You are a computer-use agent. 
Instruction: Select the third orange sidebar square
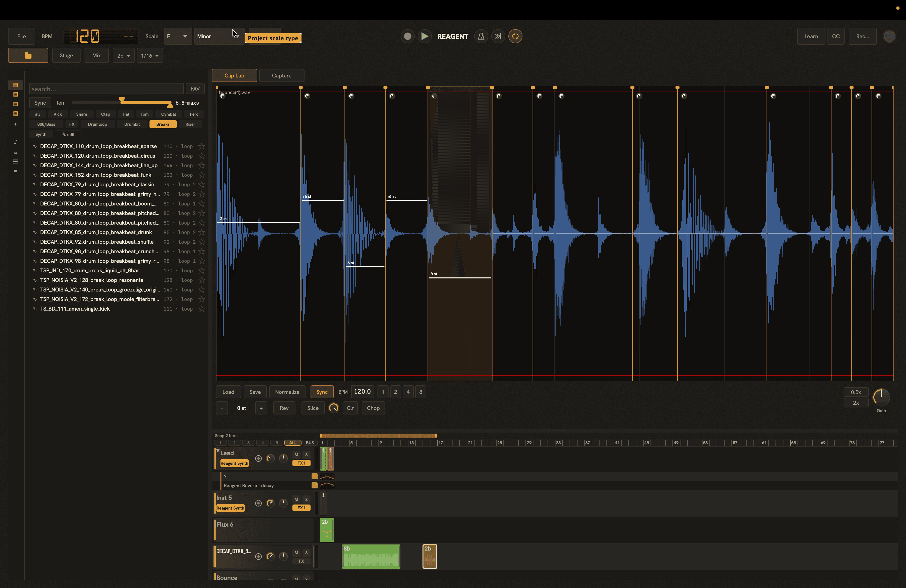point(16,104)
